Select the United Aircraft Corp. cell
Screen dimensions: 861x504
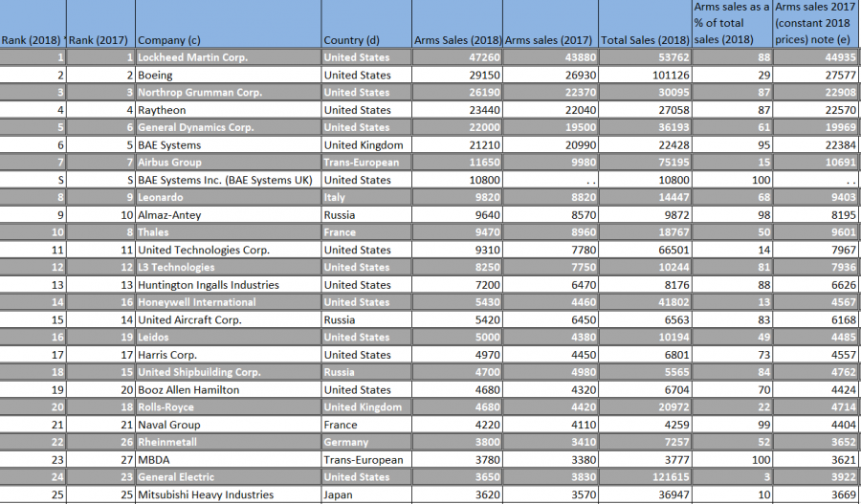pyautogui.click(x=229, y=319)
